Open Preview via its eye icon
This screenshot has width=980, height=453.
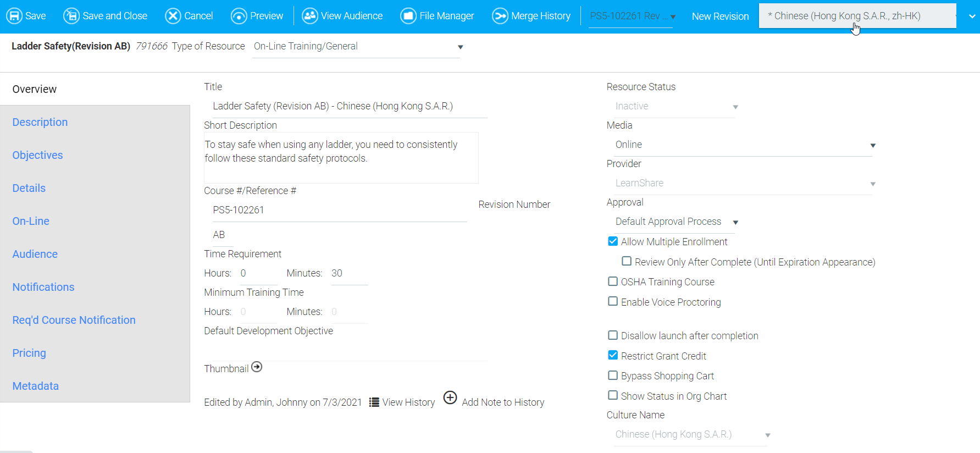point(239,16)
